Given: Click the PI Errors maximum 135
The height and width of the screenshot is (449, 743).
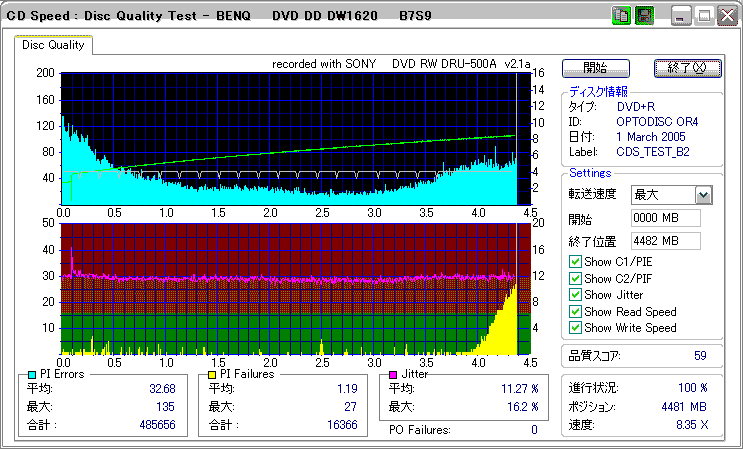Looking at the screenshot, I should tap(165, 407).
